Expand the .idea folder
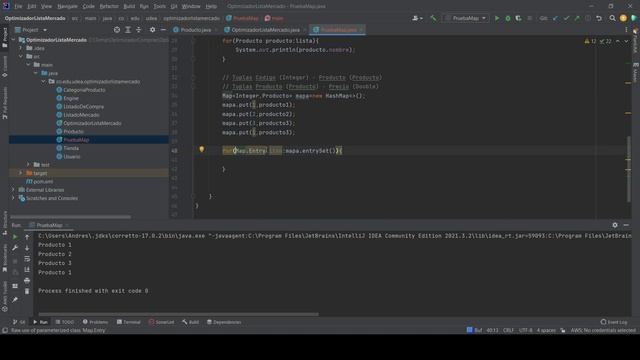The image size is (640, 360). point(21,48)
